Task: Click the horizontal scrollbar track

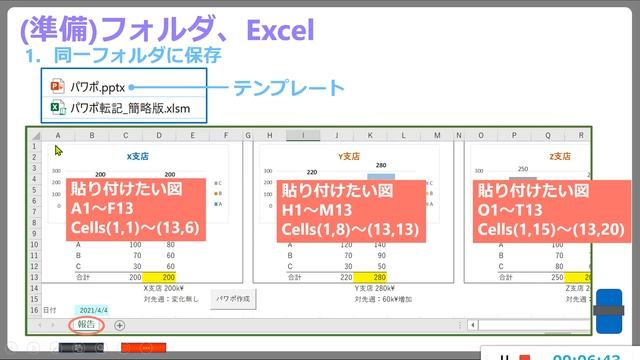Action: pyautogui.click(x=534, y=325)
